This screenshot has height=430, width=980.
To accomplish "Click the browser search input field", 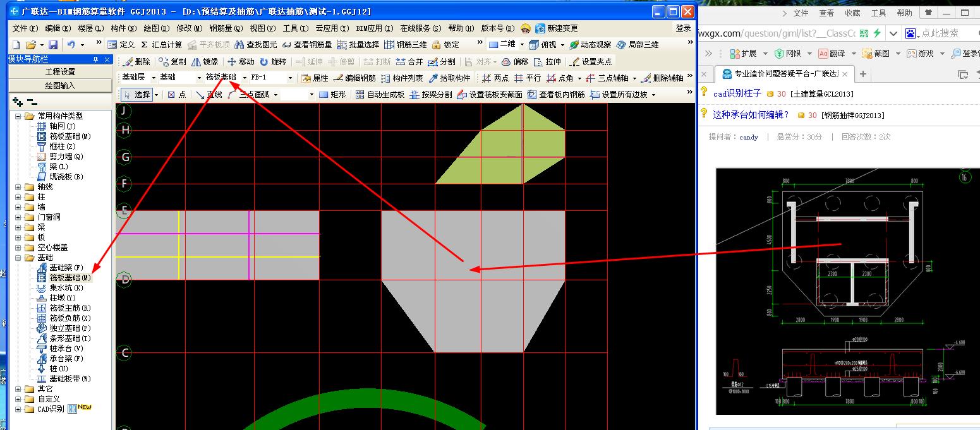I will 943,33.
